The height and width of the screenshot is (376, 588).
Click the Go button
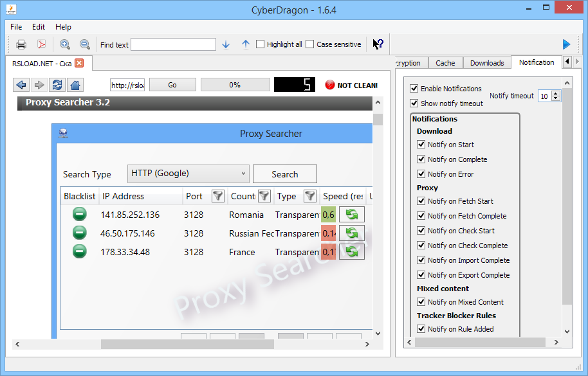coord(172,85)
